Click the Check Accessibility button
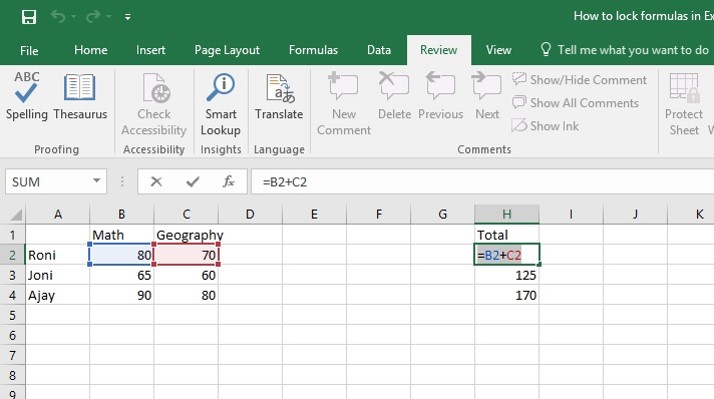The image size is (714, 399). tap(154, 104)
